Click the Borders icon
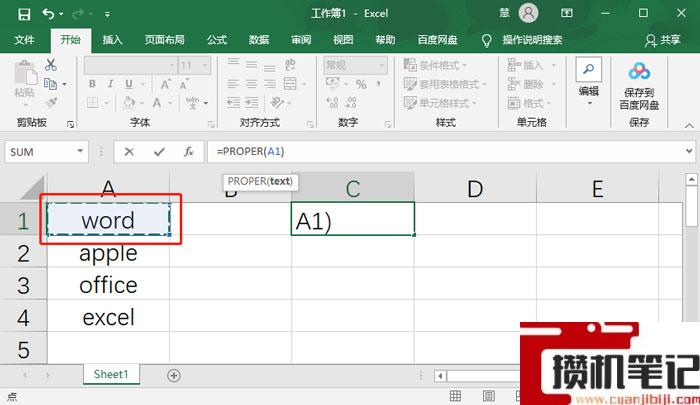This screenshot has width=700, height=405. pyautogui.click(x=92, y=103)
